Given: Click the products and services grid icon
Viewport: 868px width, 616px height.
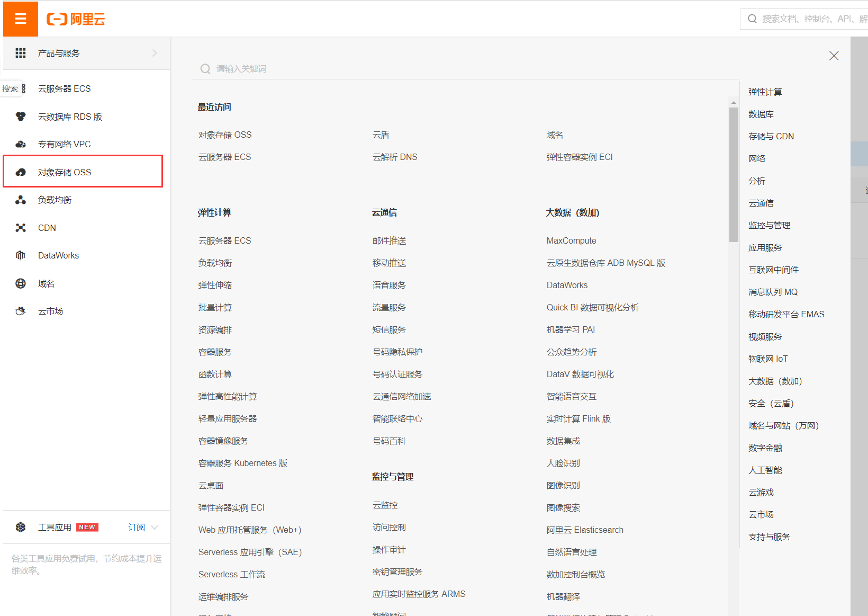Looking at the screenshot, I should (x=21, y=53).
